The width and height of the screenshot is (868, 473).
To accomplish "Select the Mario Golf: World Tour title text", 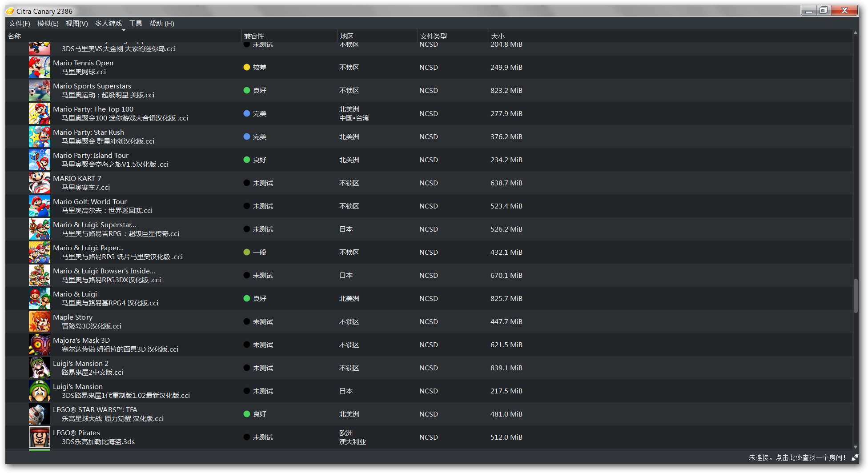I will 90,202.
